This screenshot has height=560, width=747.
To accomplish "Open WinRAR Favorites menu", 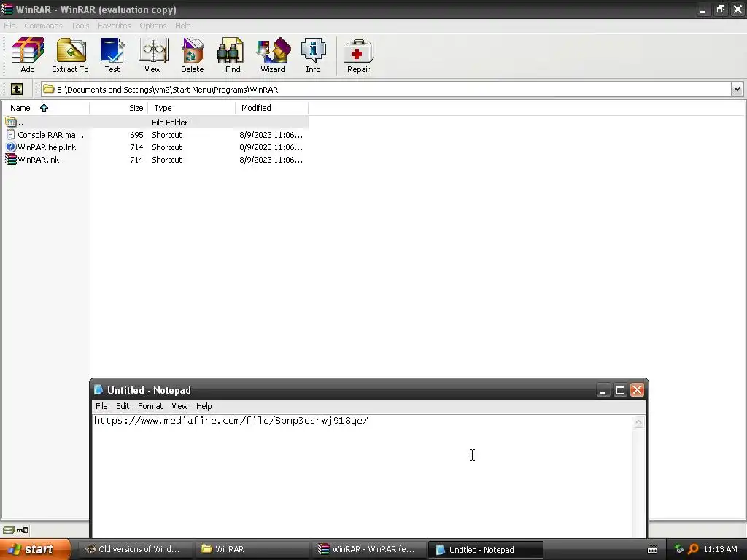I will coord(115,26).
